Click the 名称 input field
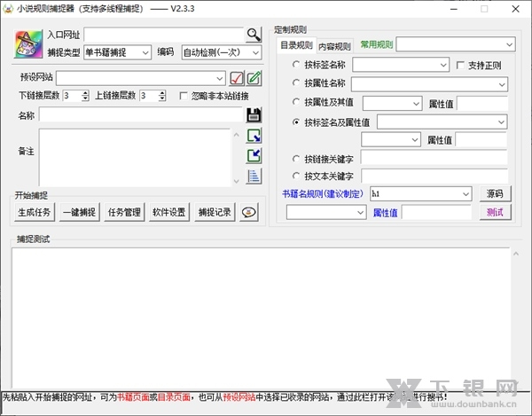The height and width of the screenshot is (416, 532). (x=141, y=114)
